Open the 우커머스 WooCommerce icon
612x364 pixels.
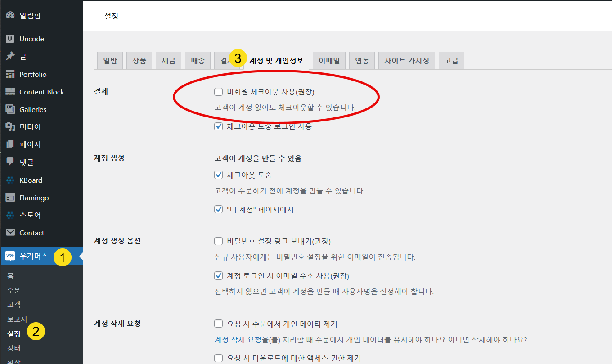pos(10,256)
